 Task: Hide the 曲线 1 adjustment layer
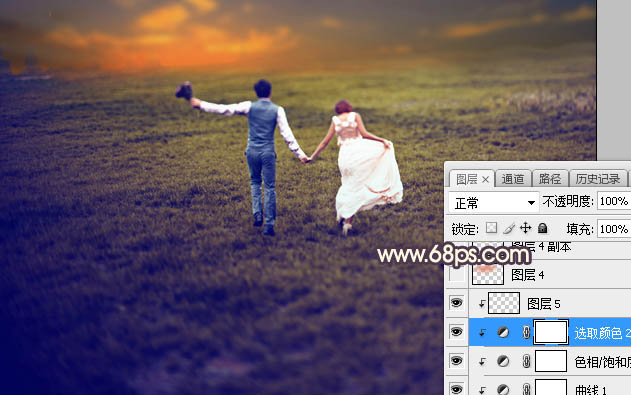[x=457, y=389]
